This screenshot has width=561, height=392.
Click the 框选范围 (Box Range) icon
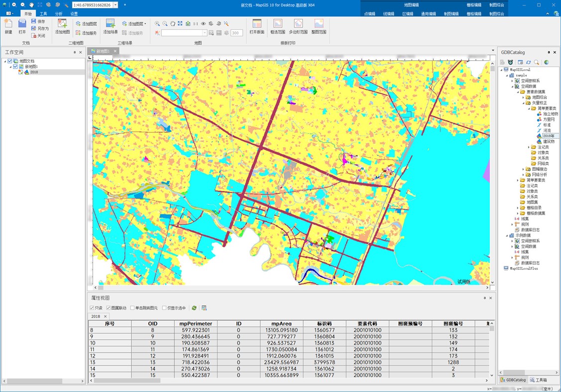tap(278, 24)
